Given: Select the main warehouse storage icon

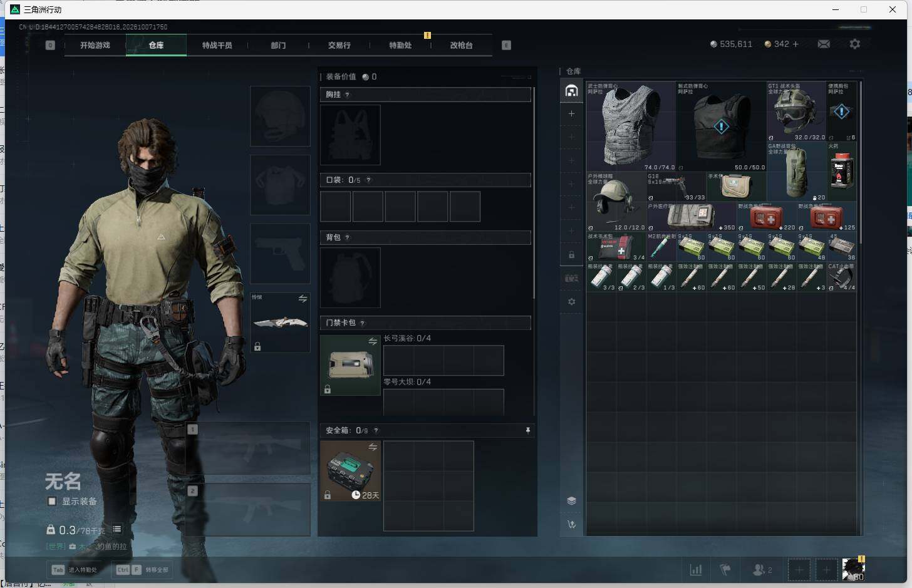Looking at the screenshot, I should point(571,91).
